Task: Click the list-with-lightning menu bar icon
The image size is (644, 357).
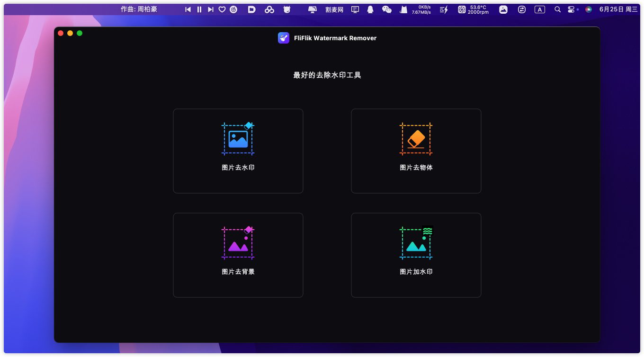Action: (444, 9)
